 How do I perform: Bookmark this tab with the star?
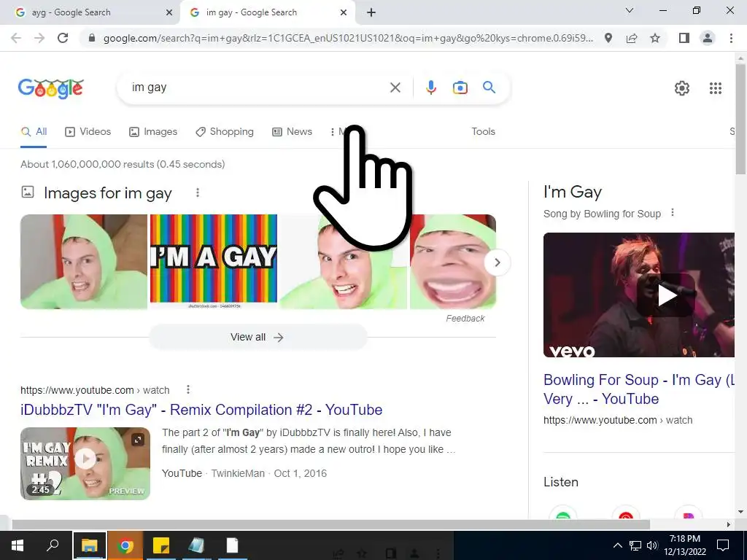[x=655, y=38]
